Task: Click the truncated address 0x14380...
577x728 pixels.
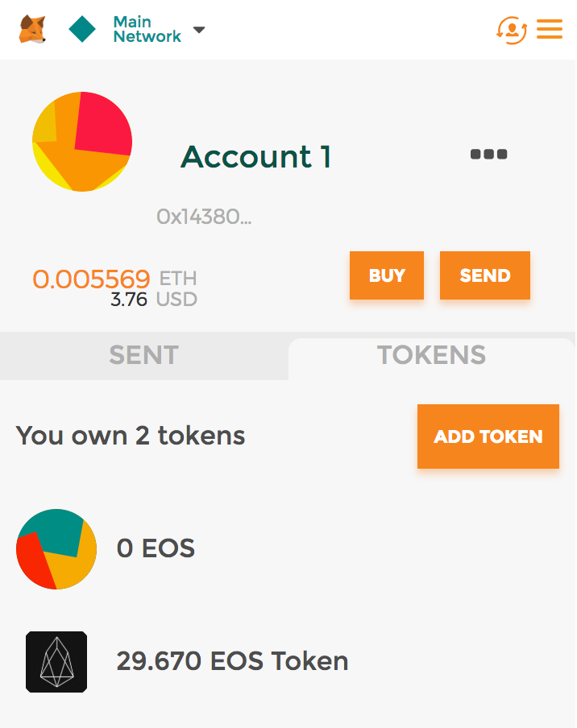Action: (204, 217)
